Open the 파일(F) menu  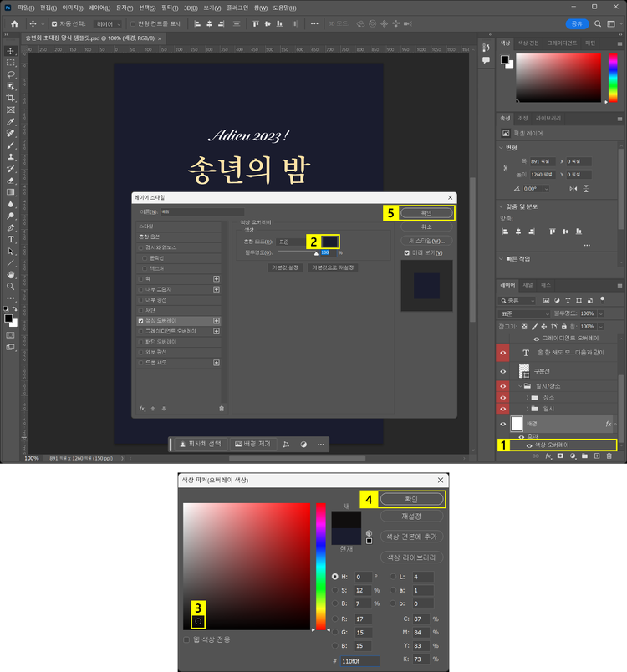click(26, 8)
